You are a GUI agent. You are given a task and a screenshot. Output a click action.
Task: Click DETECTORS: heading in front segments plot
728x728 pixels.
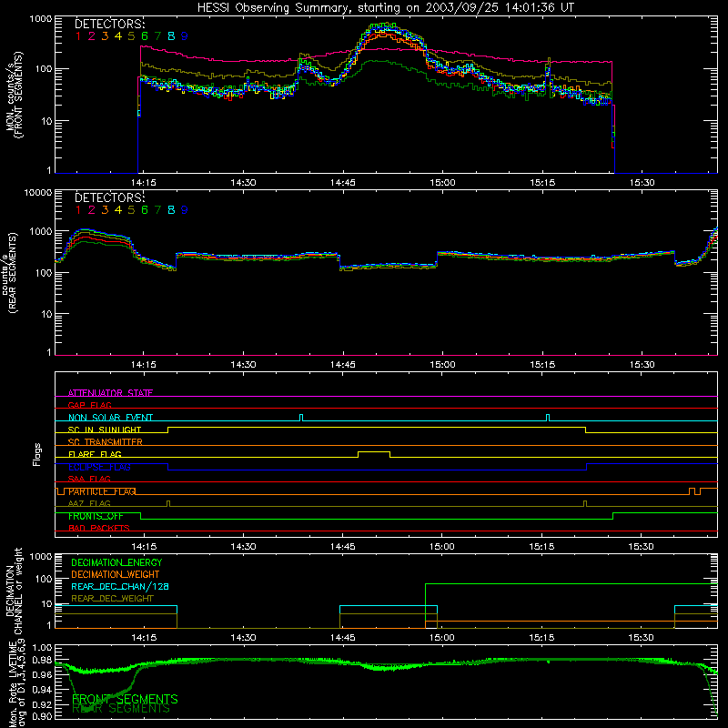[110, 24]
